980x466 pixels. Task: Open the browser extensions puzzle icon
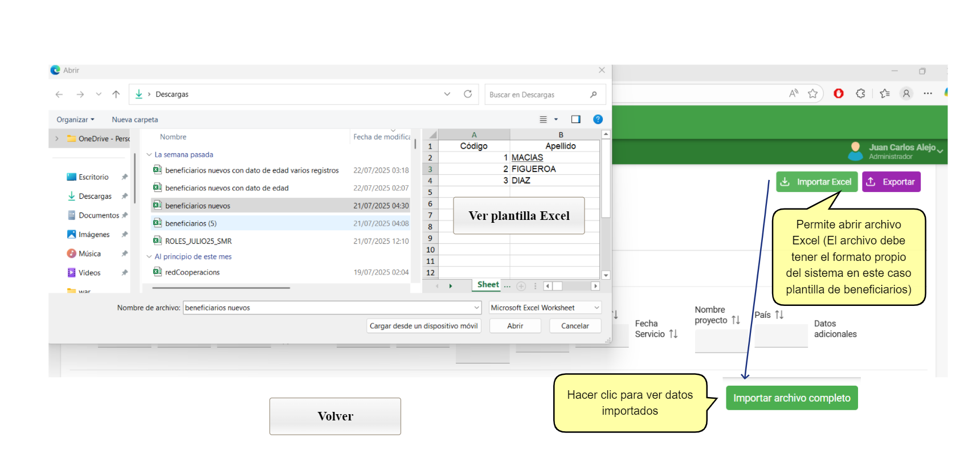(x=860, y=93)
